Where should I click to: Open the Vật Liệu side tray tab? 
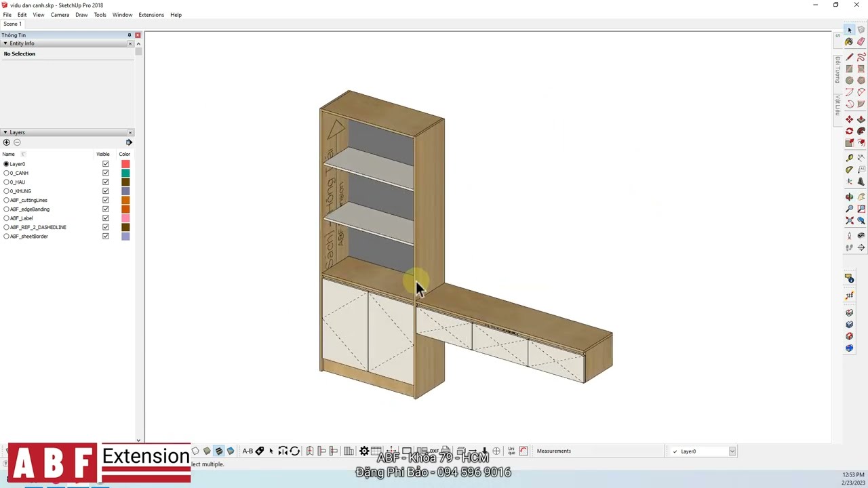click(837, 105)
